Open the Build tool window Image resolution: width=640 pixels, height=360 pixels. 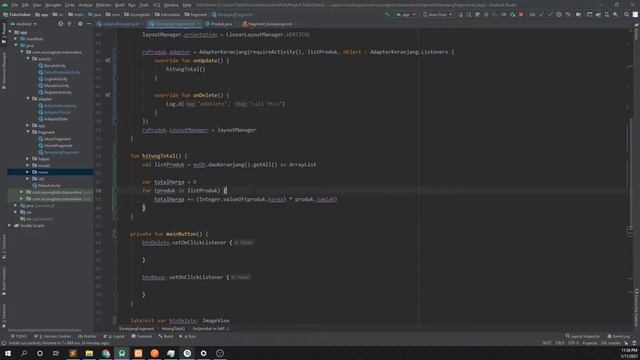pyautogui.click(x=166, y=336)
